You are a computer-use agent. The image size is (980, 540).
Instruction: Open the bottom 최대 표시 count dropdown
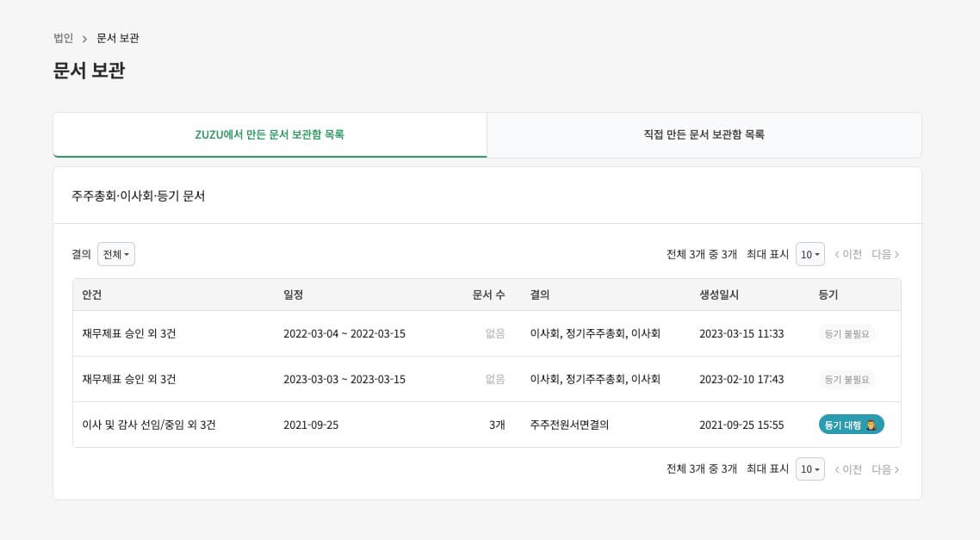tap(808, 469)
